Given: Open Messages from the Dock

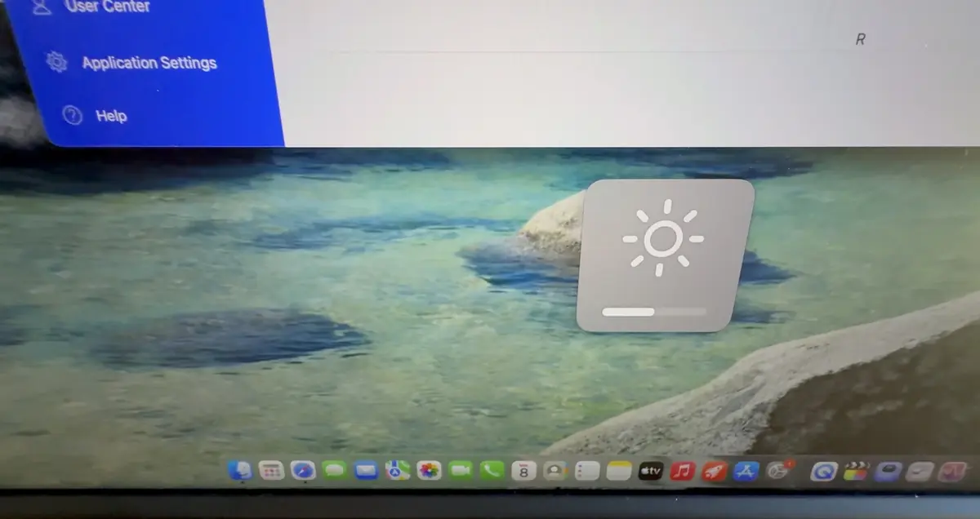Looking at the screenshot, I should 334,470.
